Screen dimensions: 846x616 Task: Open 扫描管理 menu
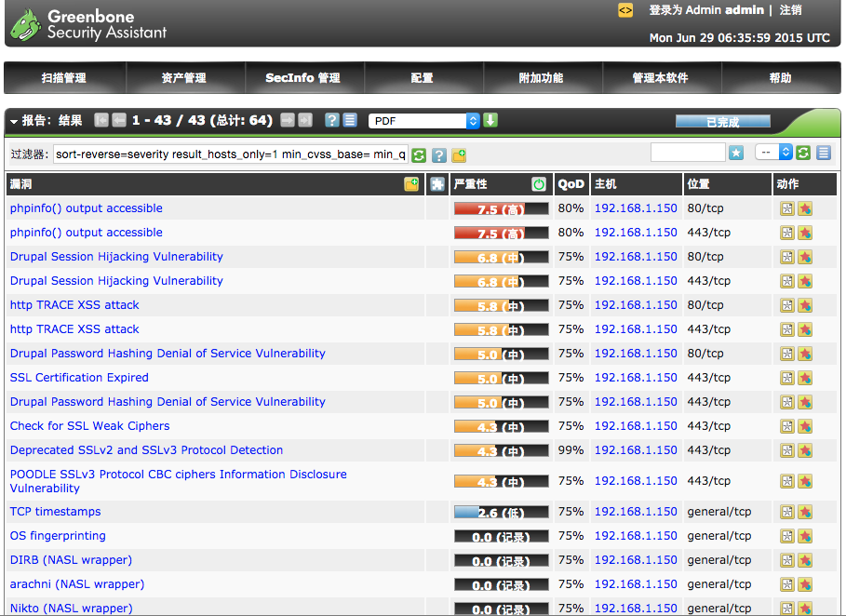pos(64,78)
